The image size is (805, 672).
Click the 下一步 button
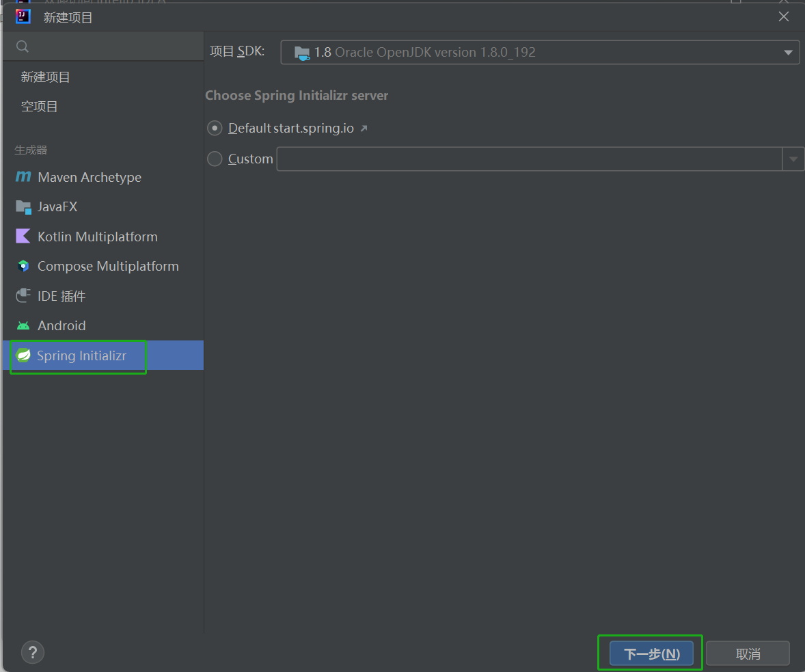[x=649, y=653]
